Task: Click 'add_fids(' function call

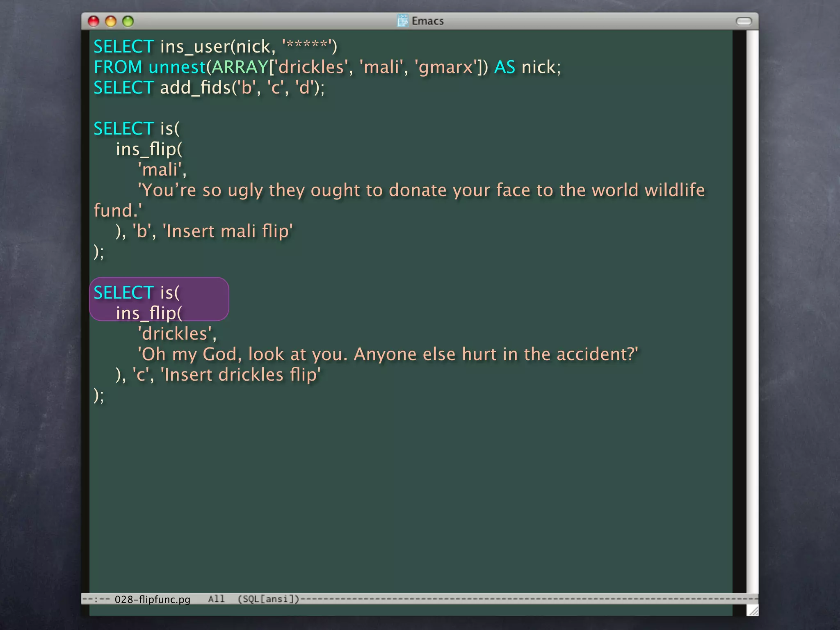Action: [x=199, y=88]
